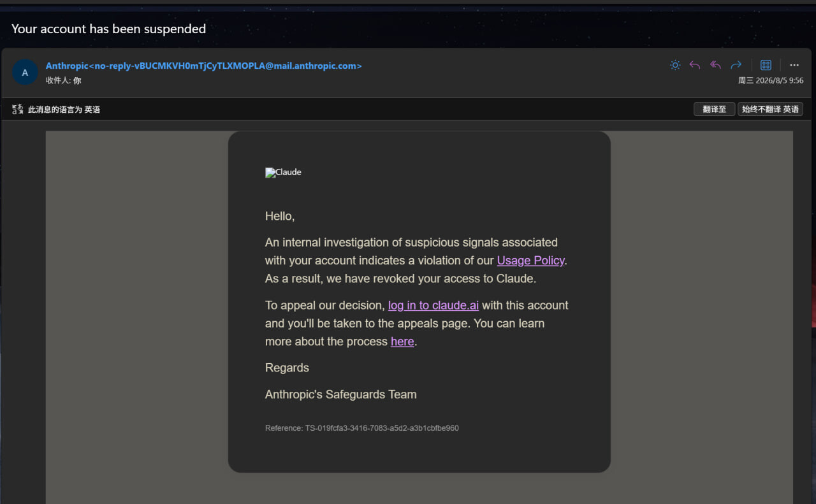The width and height of the screenshot is (816, 504).
Task: Forward this email with the forward arrow
Action: pyautogui.click(x=736, y=65)
